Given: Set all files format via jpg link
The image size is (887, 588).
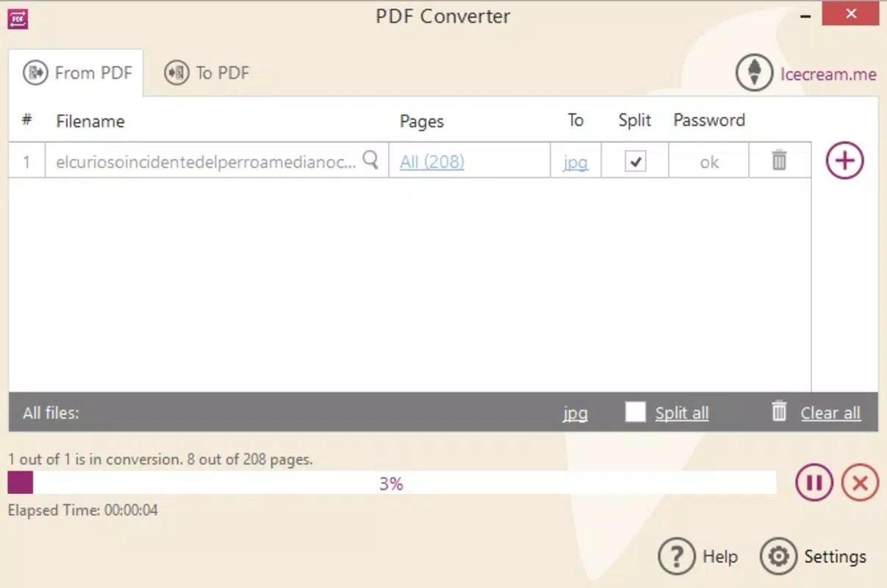Looking at the screenshot, I should click(575, 413).
